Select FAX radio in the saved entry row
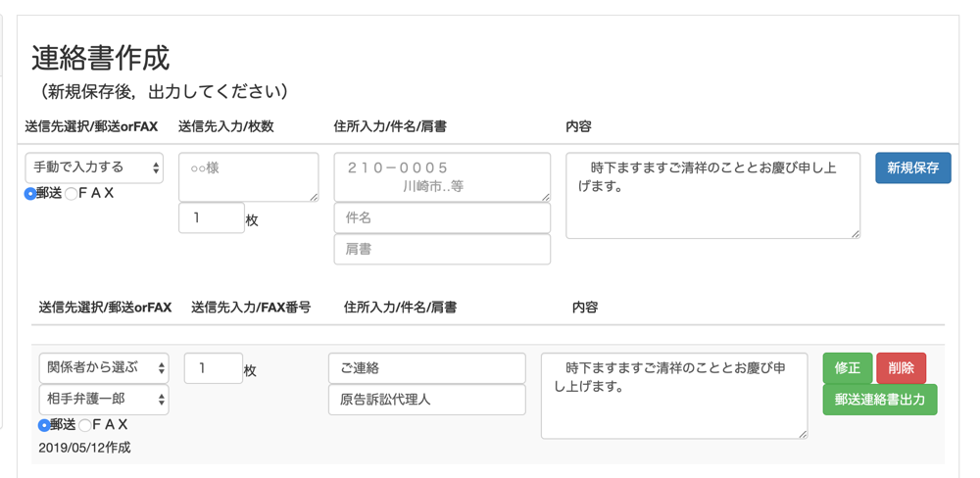This screenshot has width=980, height=478. coord(85,425)
